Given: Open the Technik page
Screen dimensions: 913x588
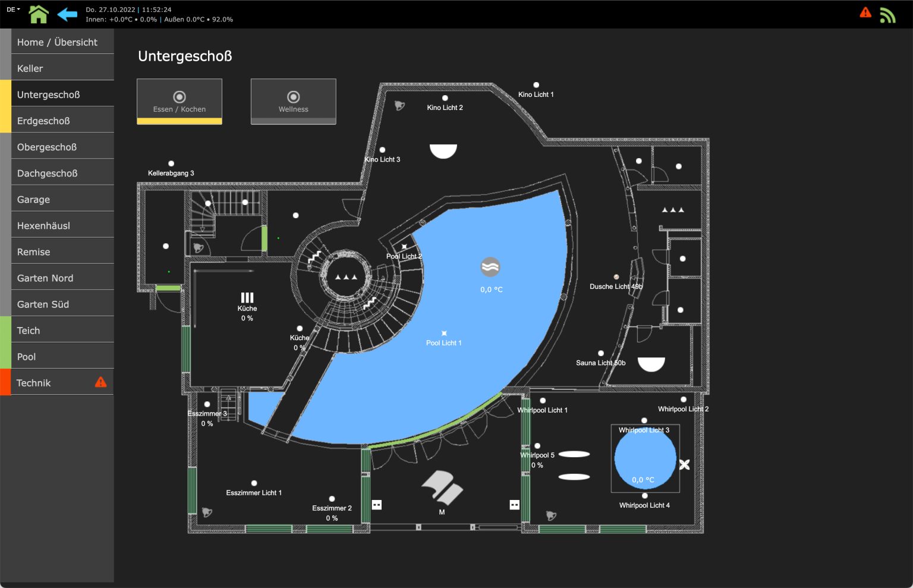Looking at the screenshot, I should tap(34, 382).
